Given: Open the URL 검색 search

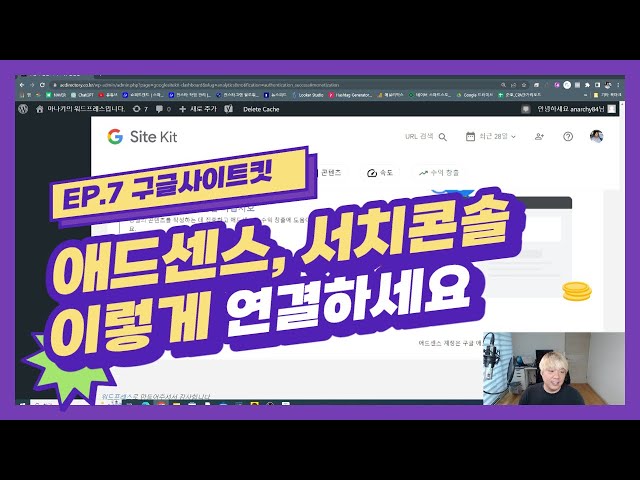Looking at the screenshot, I should click(x=426, y=137).
